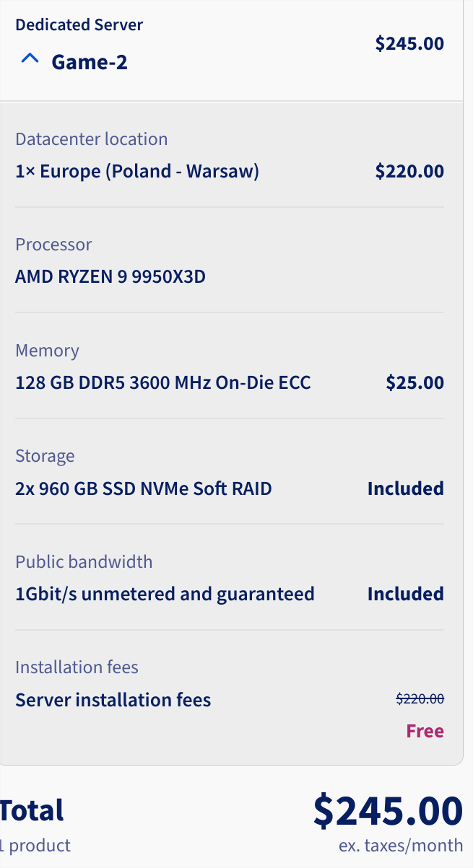
Task: Select the Storage section label
Action: point(45,456)
